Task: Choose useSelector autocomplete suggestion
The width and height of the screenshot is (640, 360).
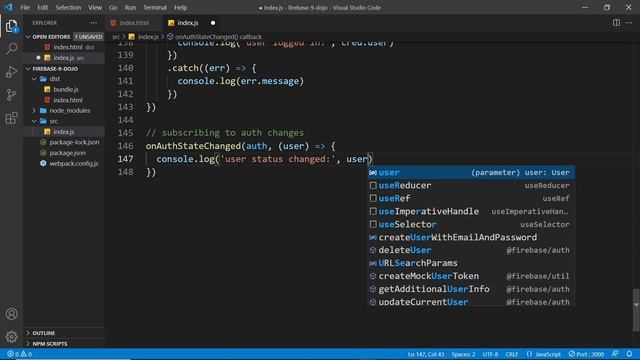Action: [x=471, y=224]
